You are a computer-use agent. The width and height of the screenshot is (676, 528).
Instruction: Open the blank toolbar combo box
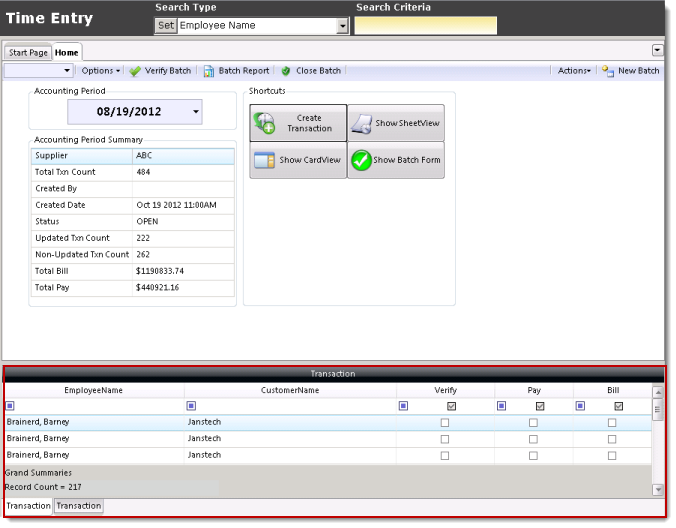click(38, 71)
